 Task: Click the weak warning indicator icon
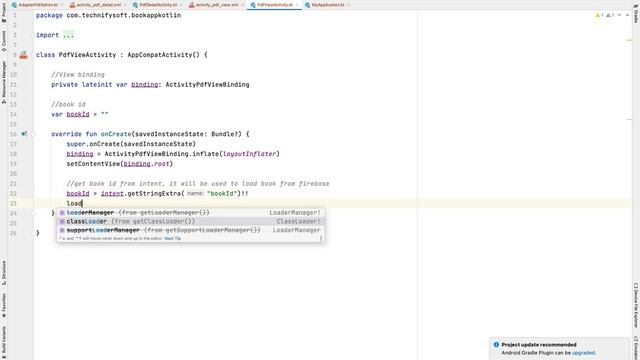(x=610, y=15)
